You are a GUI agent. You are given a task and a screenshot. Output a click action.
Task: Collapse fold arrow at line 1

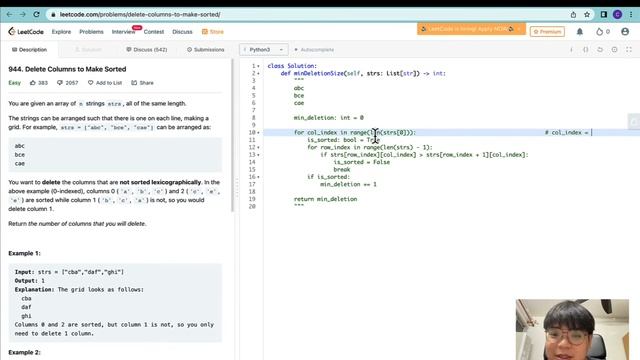(x=258, y=66)
